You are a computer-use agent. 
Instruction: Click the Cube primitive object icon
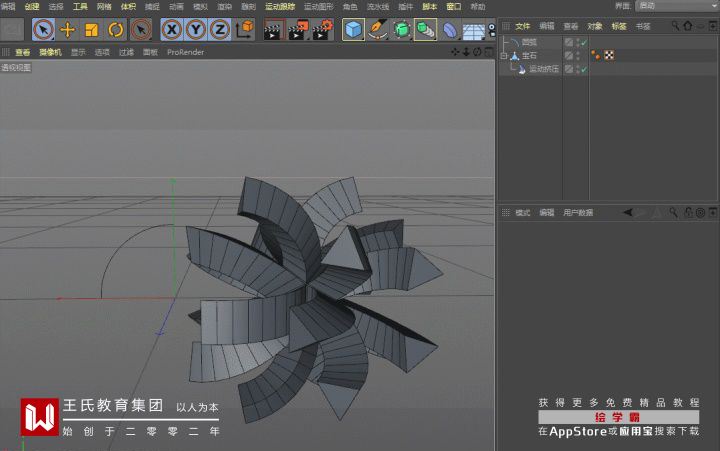(353, 30)
